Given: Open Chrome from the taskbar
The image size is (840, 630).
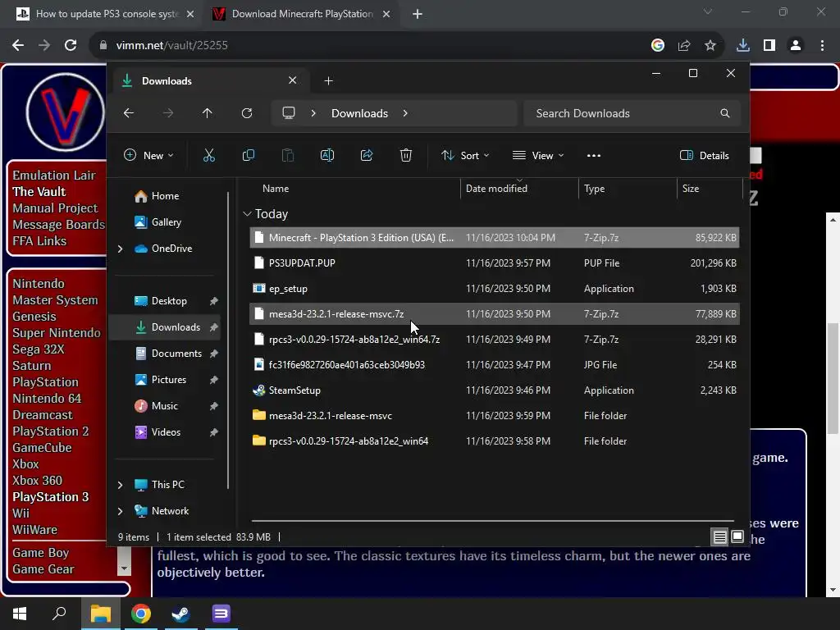Looking at the screenshot, I should (x=141, y=614).
